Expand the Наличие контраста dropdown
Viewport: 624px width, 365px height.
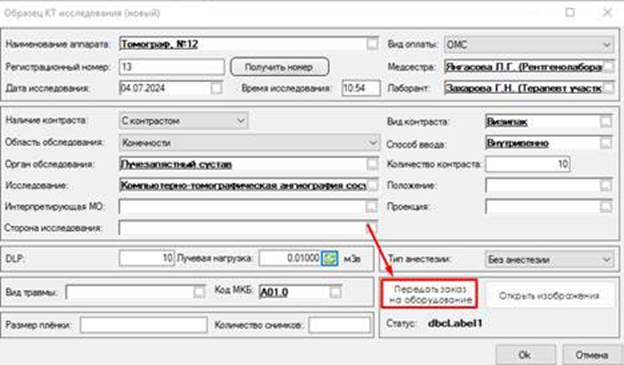click(x=240, y=121)
